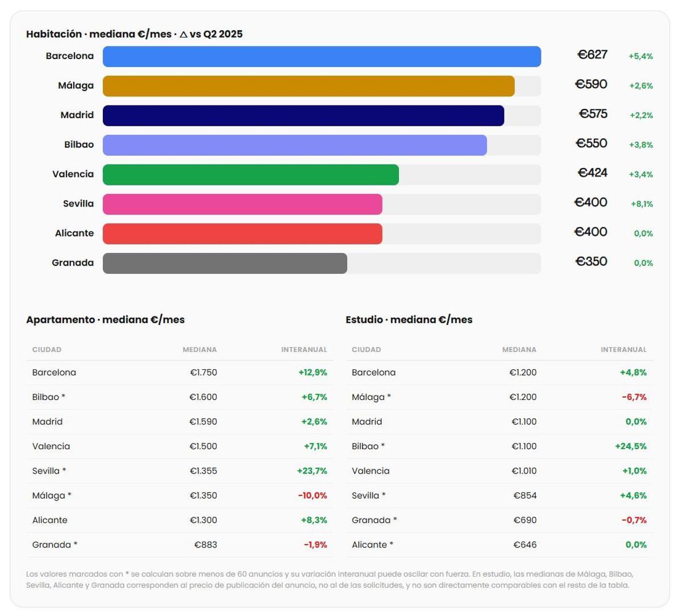Click the €1.750 apartment median for Barcelona
681x616 pixels.
tap(203, 373)
